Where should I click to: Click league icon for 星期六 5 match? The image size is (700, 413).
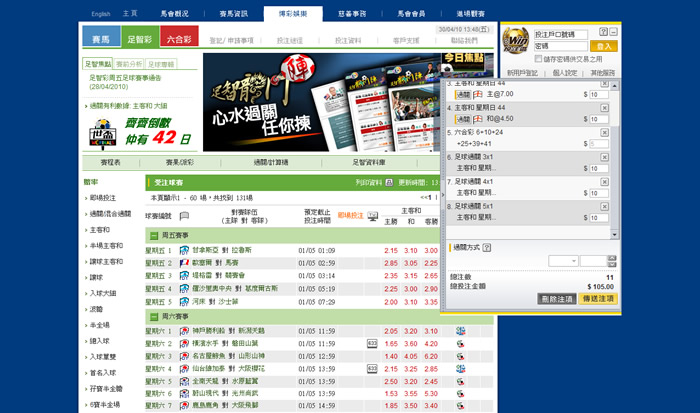coord(184,382)
